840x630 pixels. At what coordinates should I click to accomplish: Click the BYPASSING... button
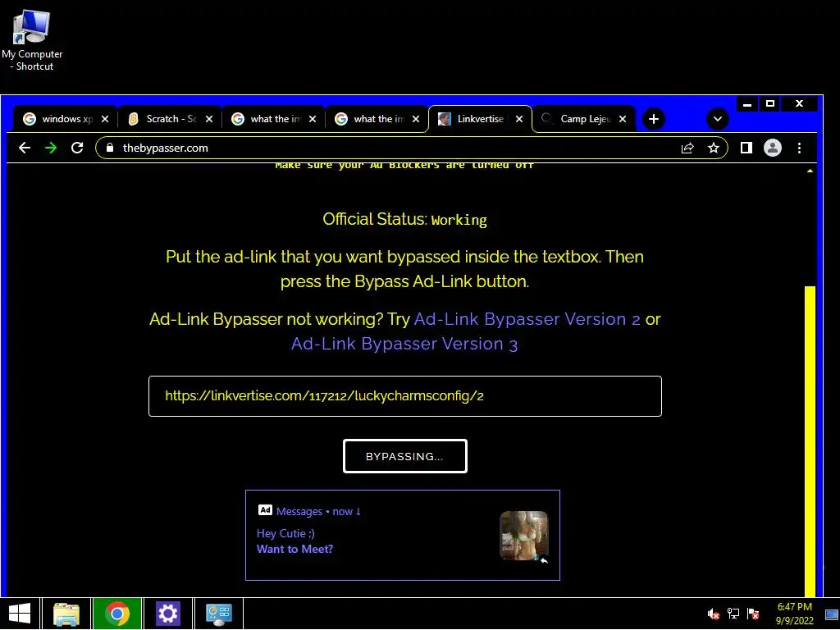point(405,456)
